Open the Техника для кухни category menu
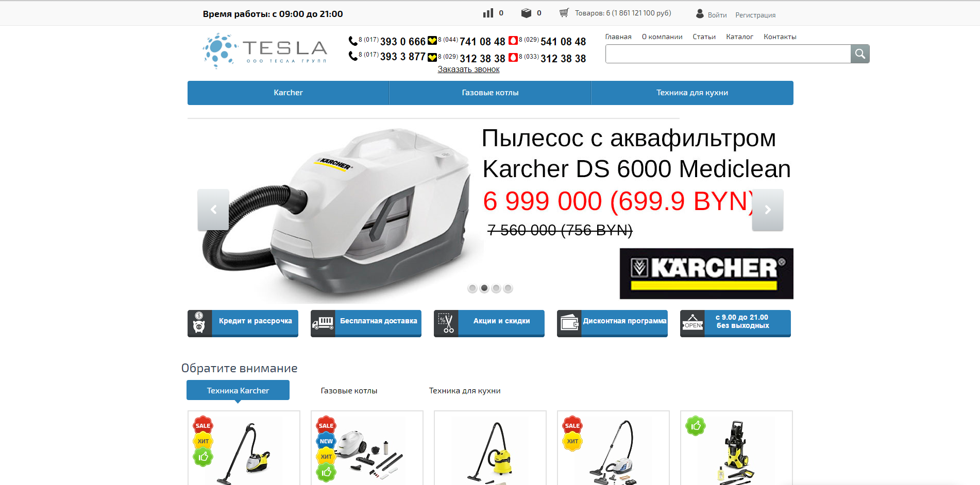980x485 pixels. (x=692, y=93)
